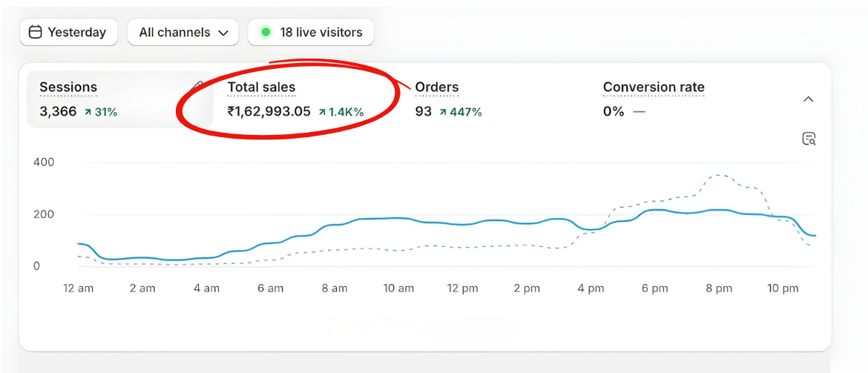868x373 pixels.
Task: Switch to the Orders metric
Action: 436,88
